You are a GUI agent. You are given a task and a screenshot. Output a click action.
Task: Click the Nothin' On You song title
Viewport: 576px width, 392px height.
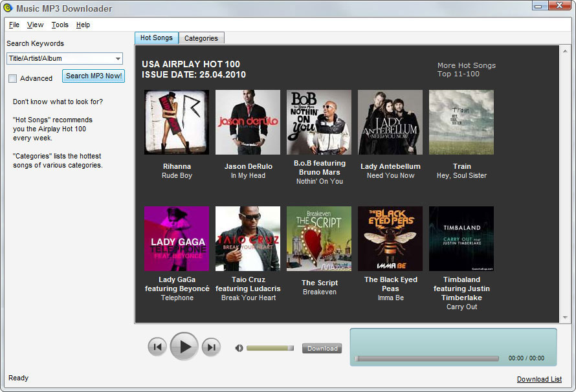pos(320,181)
